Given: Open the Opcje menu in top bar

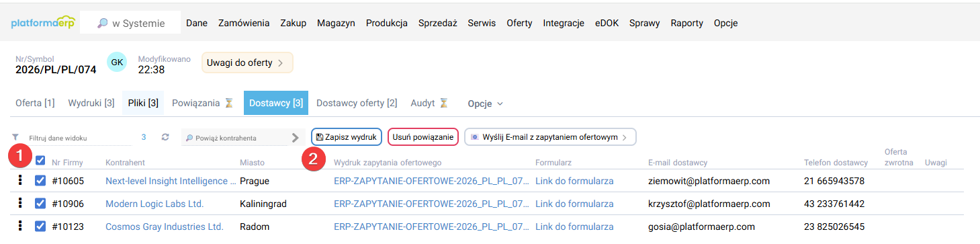Looking at the screenshot, I should click(726, 23).
